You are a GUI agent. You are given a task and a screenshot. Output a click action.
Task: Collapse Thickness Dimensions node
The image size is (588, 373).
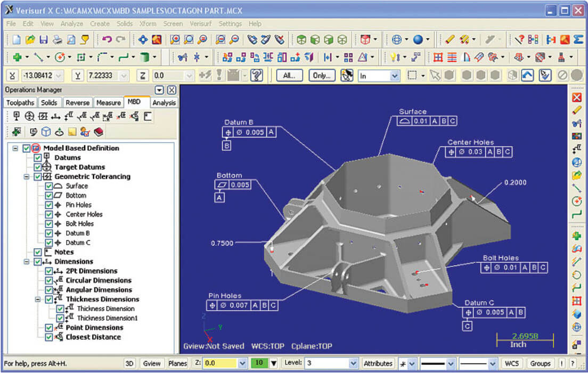tap(38, 299)
